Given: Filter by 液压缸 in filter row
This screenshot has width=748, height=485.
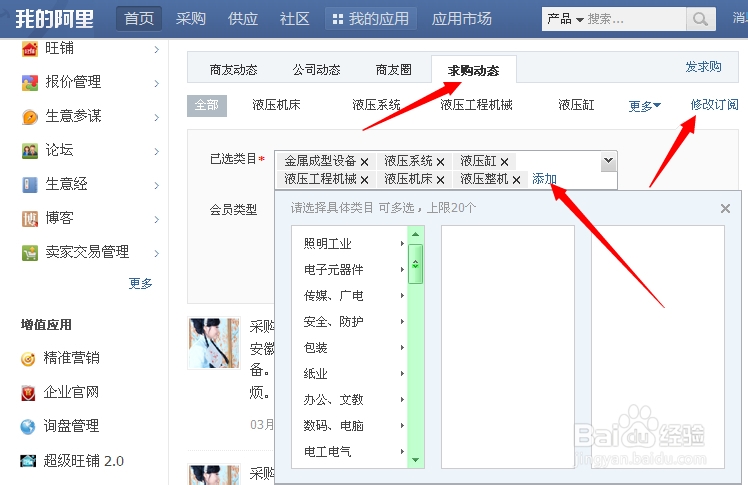Looking at the screenshot, I should coord(576,105).
